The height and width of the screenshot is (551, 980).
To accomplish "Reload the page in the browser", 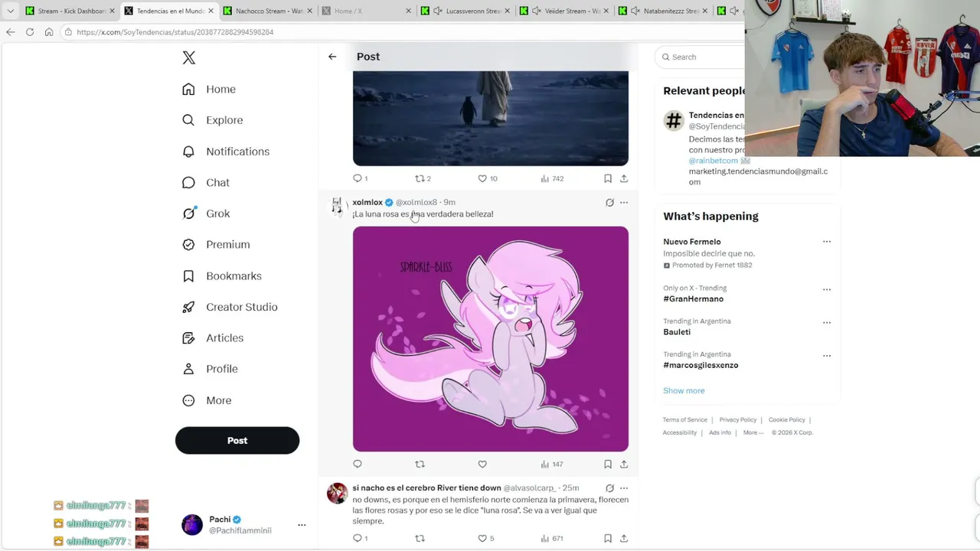I will pos(30,32).
